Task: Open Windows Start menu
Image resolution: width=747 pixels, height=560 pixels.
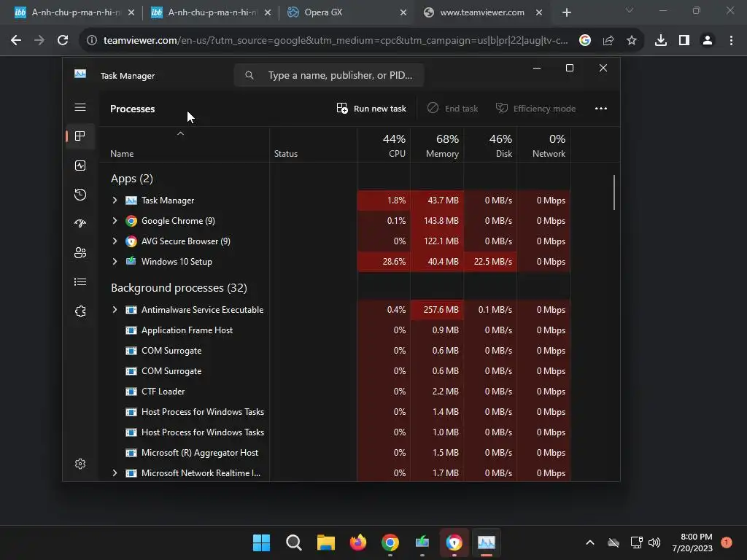Action: 261,542
